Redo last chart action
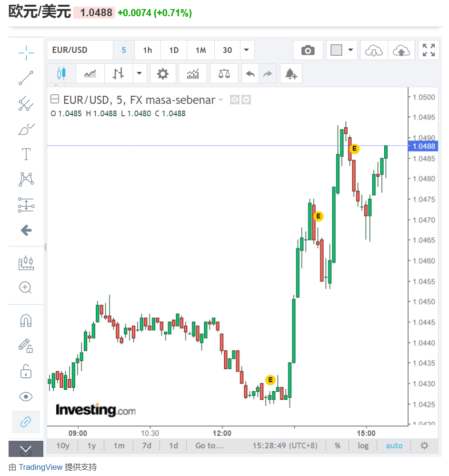 (268, 73)
